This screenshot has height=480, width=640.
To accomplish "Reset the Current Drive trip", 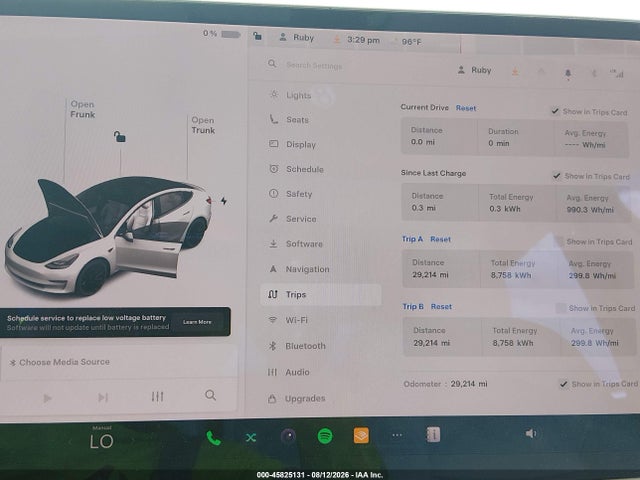I will pyautogui.click(x=466, y=108).
